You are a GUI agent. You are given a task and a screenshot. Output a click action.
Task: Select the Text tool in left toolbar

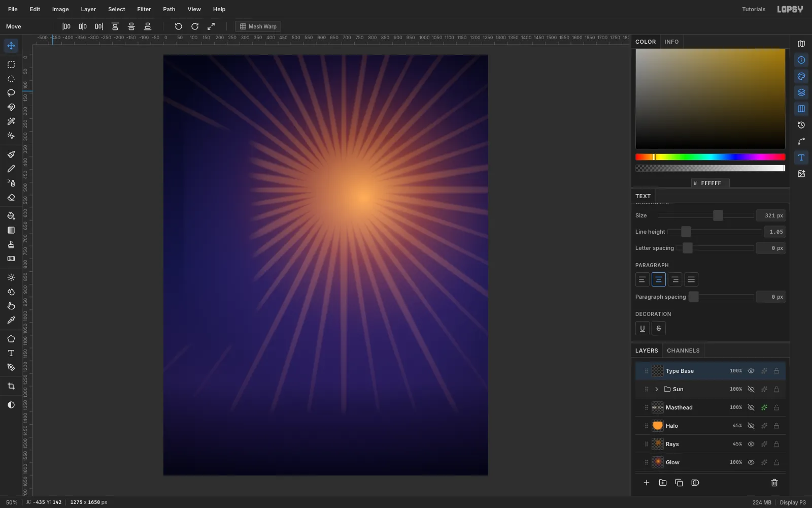11,353
